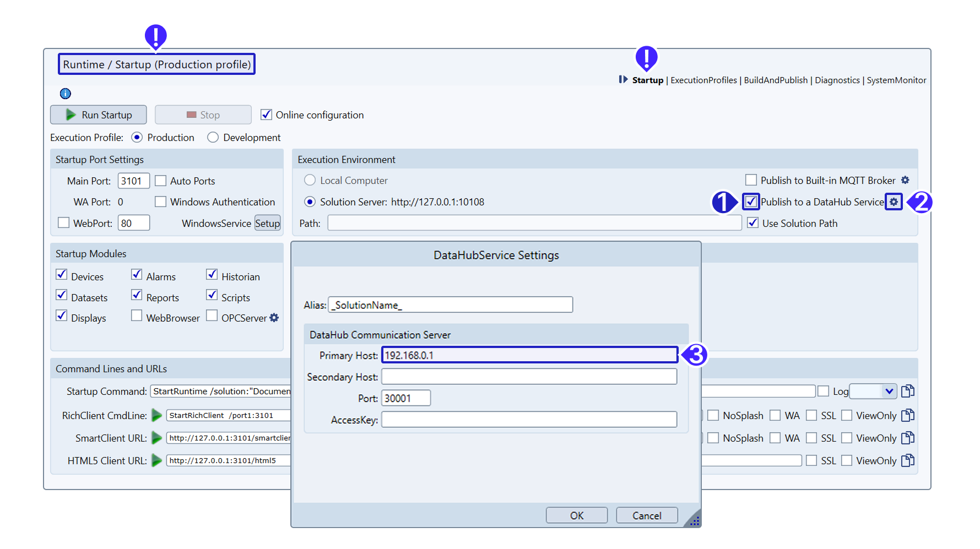Toggle the Use Solution Path checkbox
The width and height of the screenshot is (980, 549).
click(752, 222)
